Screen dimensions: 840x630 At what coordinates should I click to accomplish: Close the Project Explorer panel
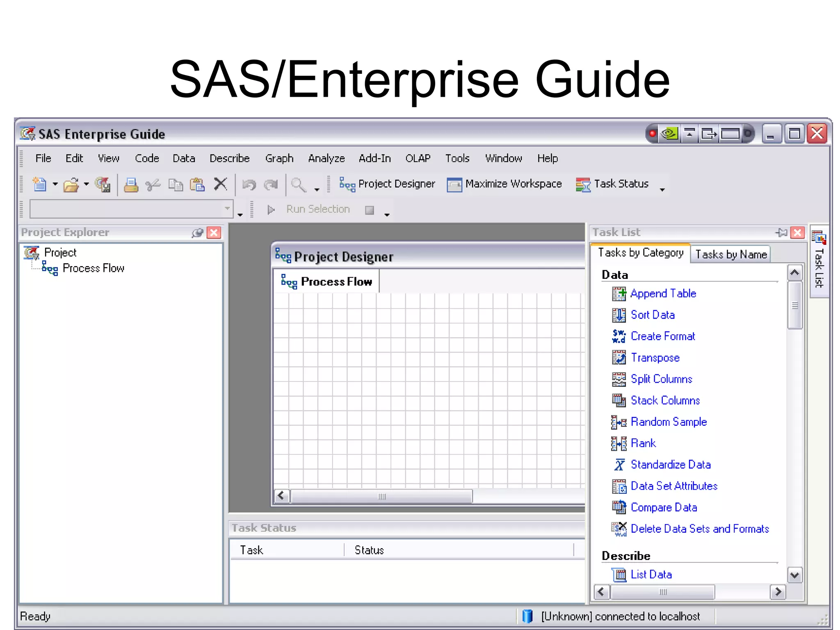[214, 233]
